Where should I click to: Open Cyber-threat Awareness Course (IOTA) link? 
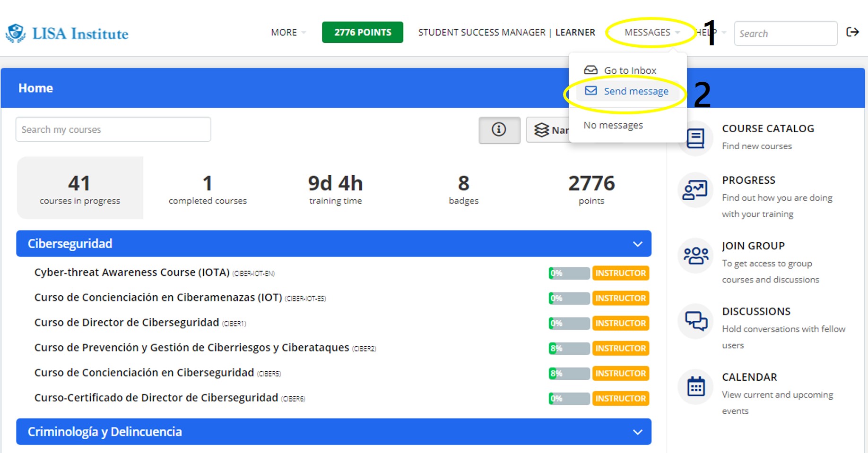pos(132,273)
